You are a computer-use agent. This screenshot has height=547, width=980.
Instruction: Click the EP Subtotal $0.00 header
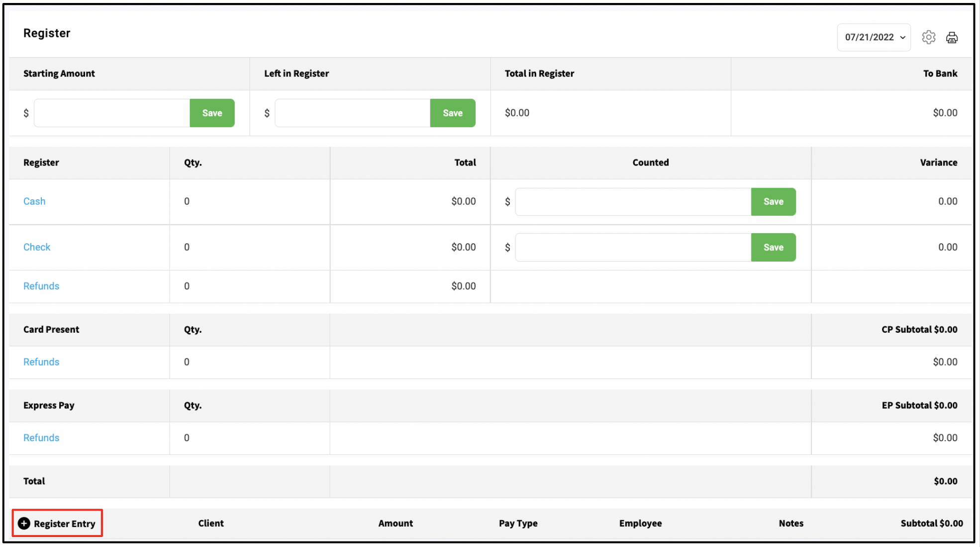coord(919,405)
